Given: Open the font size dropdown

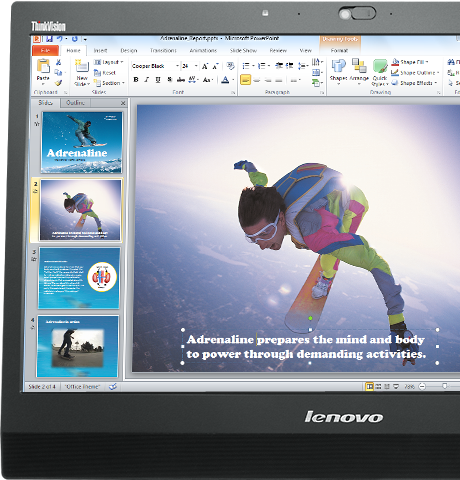Looking at the screenshot, I should [x=196, y=66].
